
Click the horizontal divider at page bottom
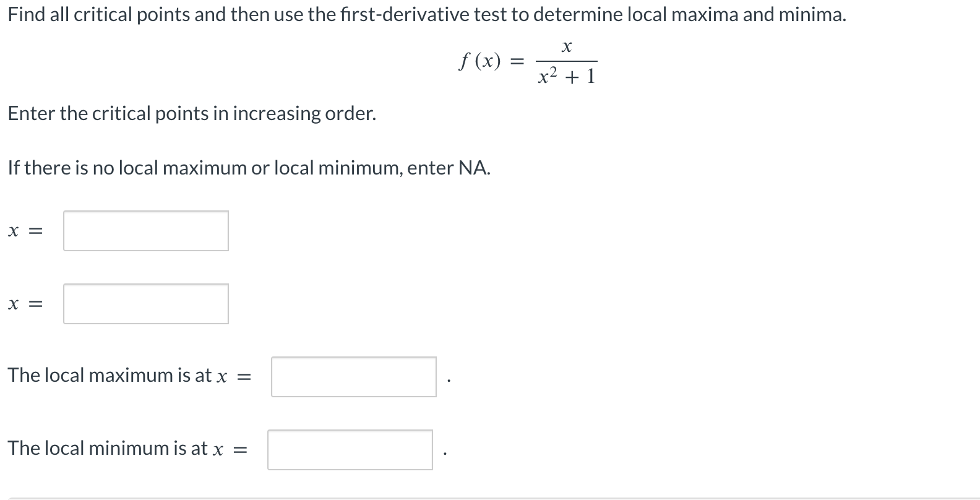(x=490, y=498)
